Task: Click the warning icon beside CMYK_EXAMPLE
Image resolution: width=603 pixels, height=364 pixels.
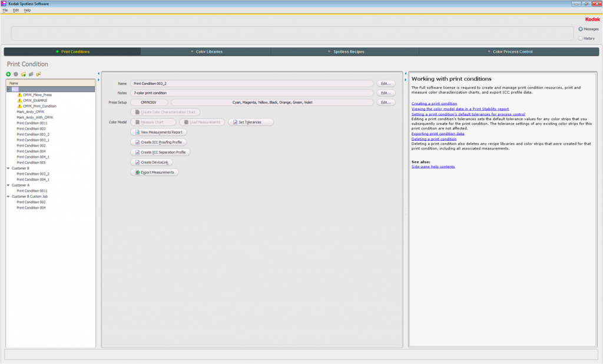Action: (x=19, y=101)
